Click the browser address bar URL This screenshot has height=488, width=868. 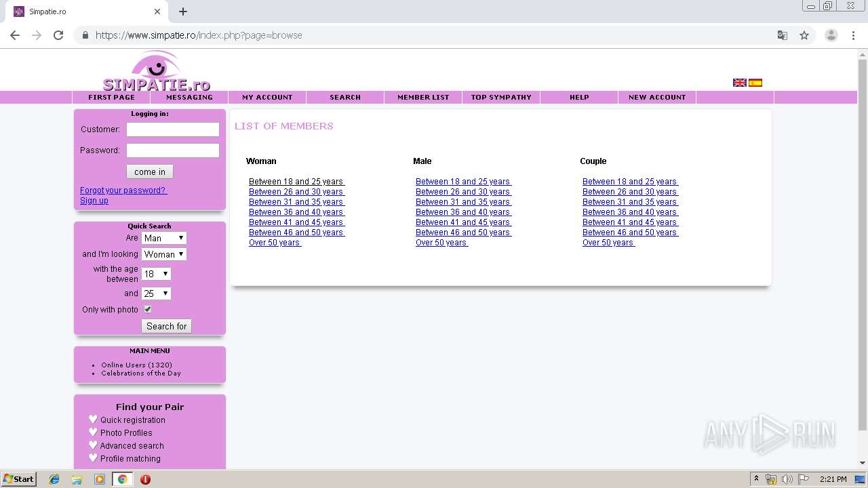click(199, 35)
